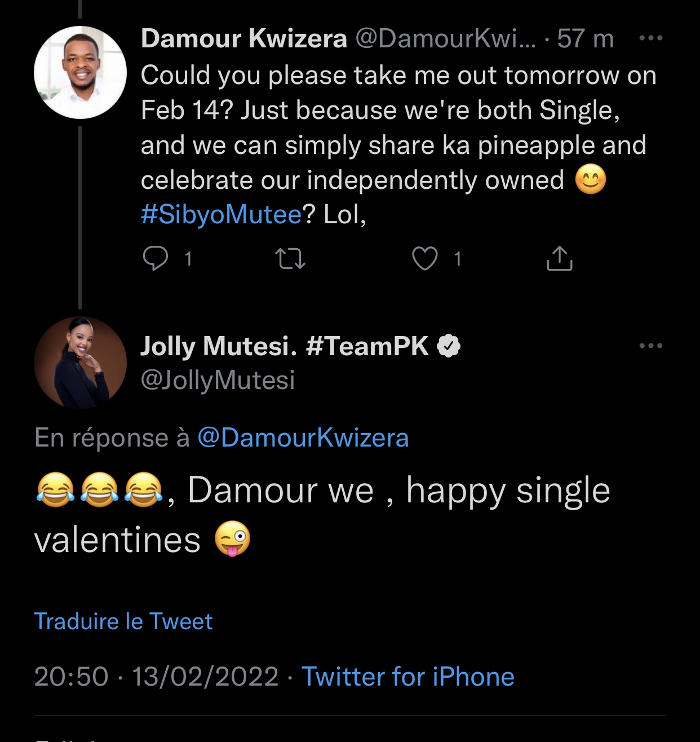Open the #SibyoMutee hashtag

(x=221, y=215)
